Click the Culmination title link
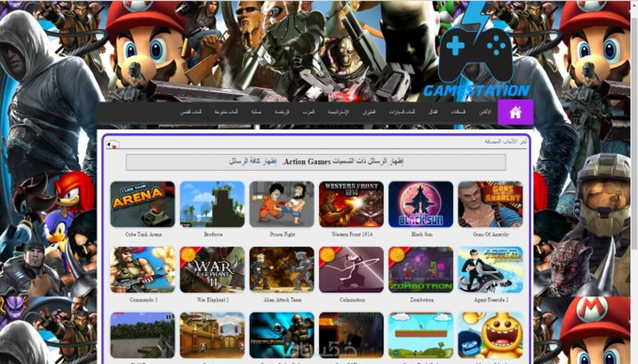This screenshot has height=364, width=638. coord(352,300)
